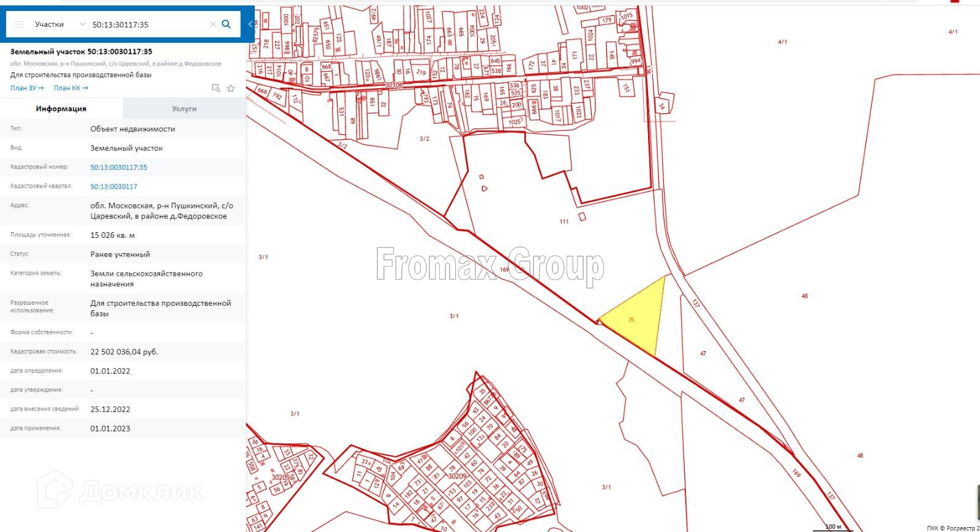Zoom the map to the parcel using the locate icon
Viewport: 980px width, 532px height.
(x=216, y=88)
